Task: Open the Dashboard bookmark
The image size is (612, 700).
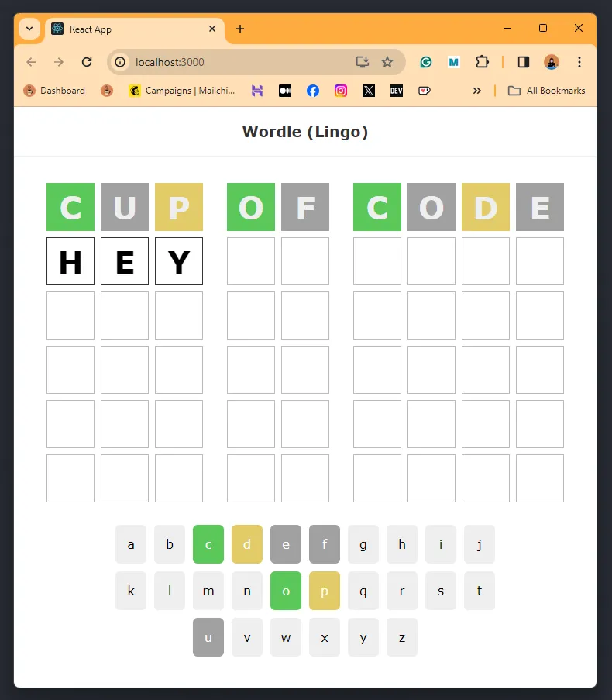Action: coord(54,91)
